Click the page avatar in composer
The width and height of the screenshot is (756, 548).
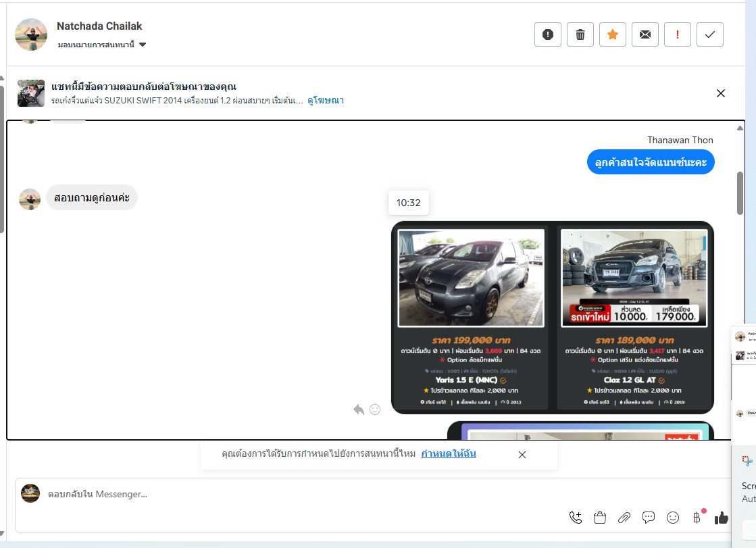30,493
